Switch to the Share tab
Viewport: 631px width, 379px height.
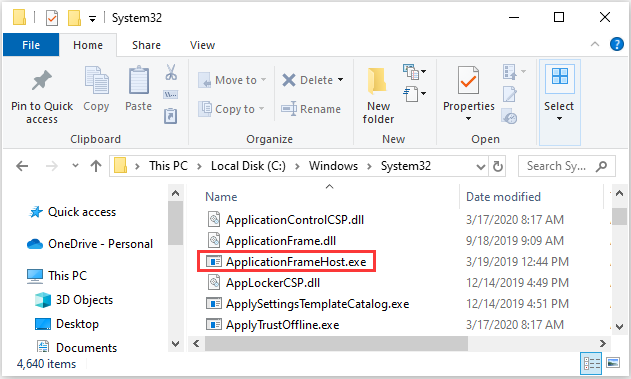146,45
